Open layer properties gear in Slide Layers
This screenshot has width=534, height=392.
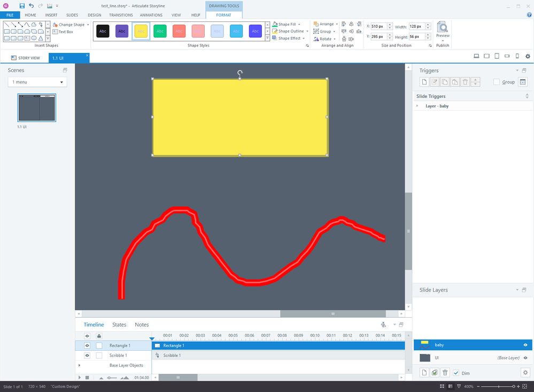point(525,373)
